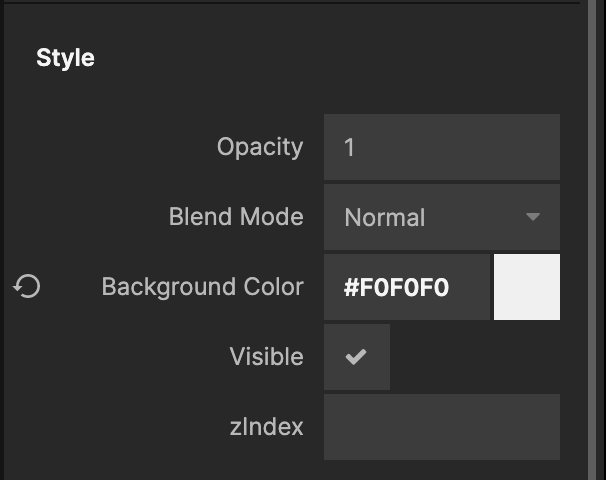Click the Blend Mode property label
The height and width of the screenshot is (480, 606).
[x=236, y=217]
